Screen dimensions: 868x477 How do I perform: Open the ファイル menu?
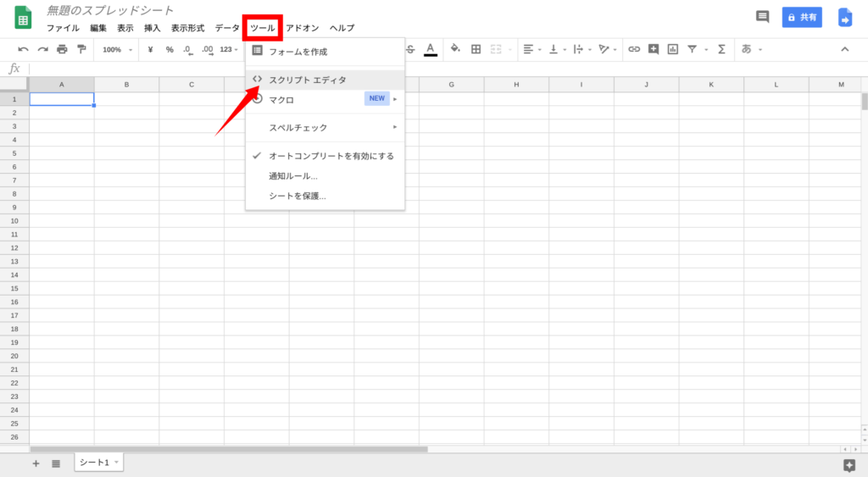[63, 28]
